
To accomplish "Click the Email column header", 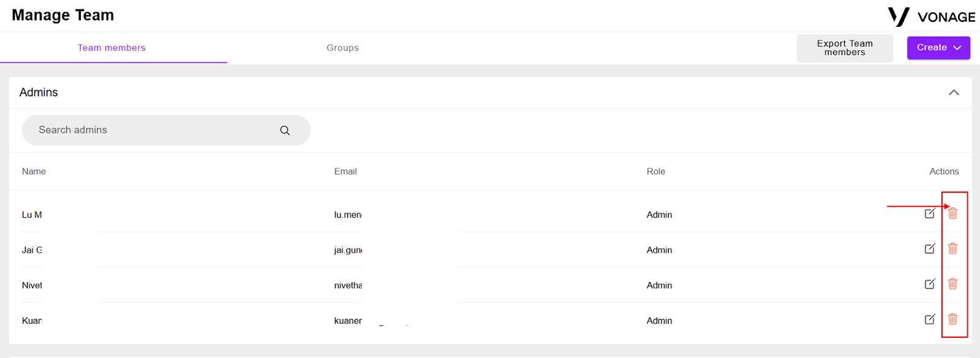I will (345, 171).
